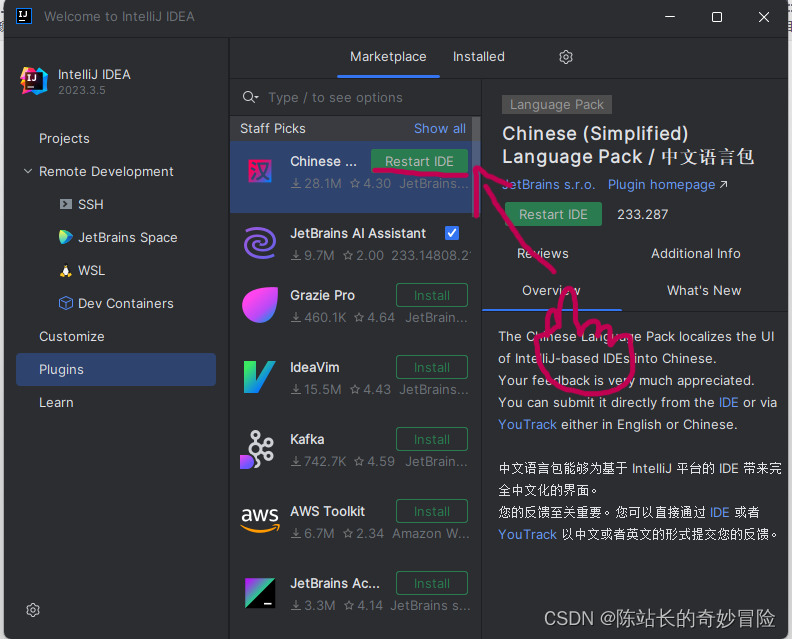This screenshot has height=639, width=792.
Task: Click the IDE link in Chinese description
Action: (x=719, y=513)
